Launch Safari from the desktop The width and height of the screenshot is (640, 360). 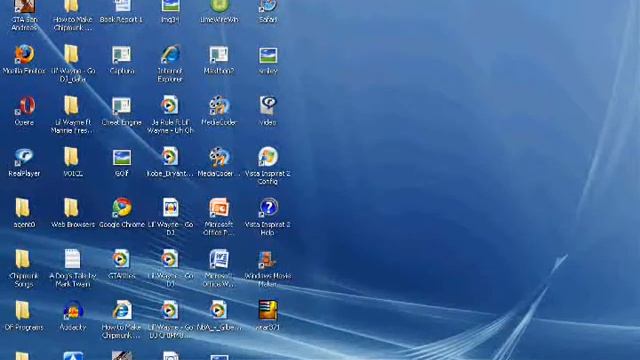tap(268, 6)
